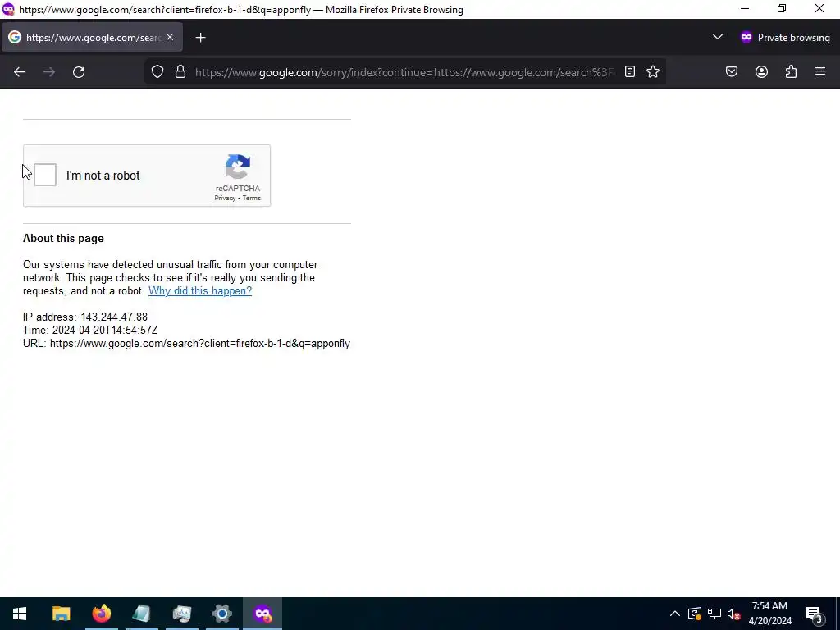This screenshot has width=840, height=630.
Task: Open the gear settings app in taskbar
Action: point(221,614)
